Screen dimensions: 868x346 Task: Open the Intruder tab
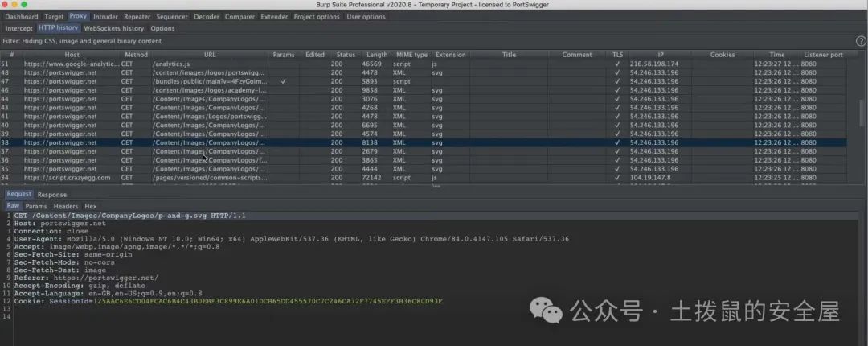(x=105, y=17)
